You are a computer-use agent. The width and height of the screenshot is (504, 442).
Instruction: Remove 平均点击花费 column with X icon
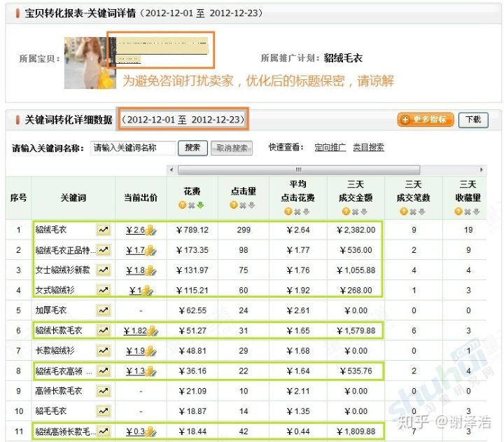(297, 212)
